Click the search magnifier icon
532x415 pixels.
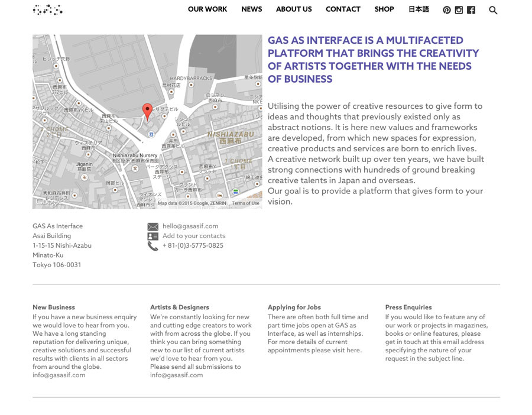tap(493, 10)
